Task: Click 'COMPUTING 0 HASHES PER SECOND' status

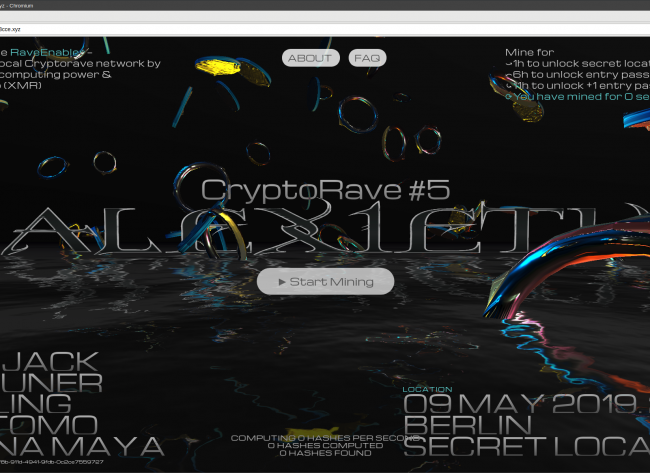Action: click(x=325, y=438)
